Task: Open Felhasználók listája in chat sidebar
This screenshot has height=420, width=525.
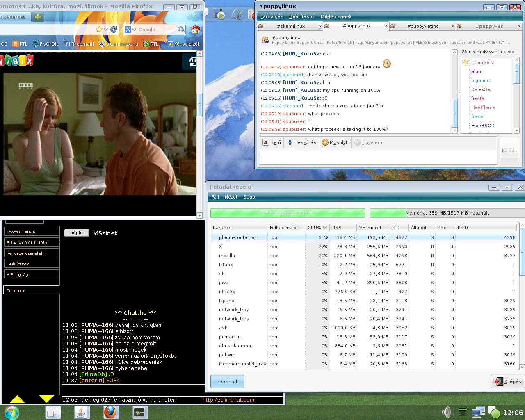Action: pos(32,243)
